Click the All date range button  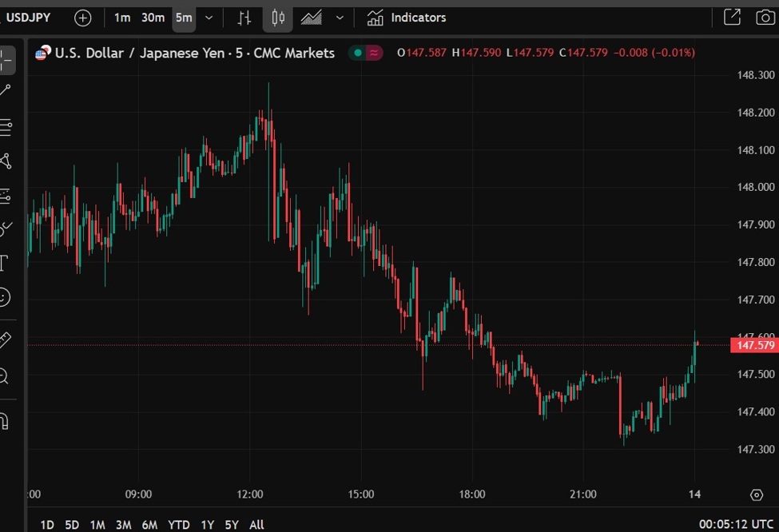pyautogui.click(x=256, y=525)
